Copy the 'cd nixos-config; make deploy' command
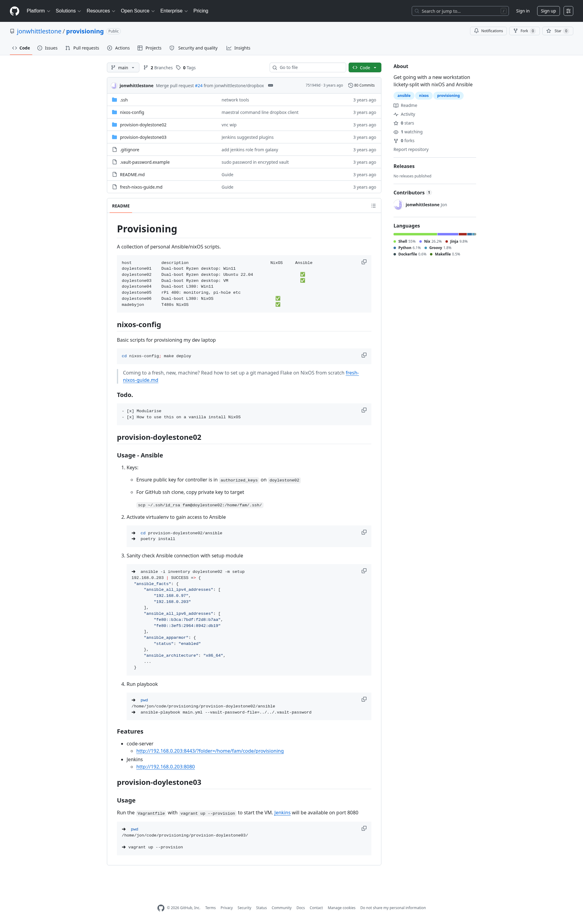 (x=364, y=355)
